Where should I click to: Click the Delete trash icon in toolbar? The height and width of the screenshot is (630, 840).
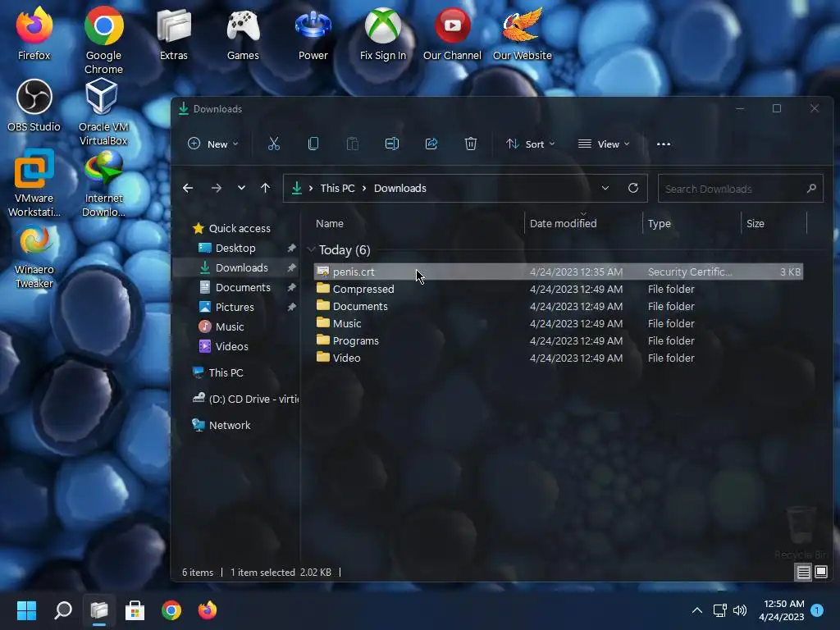click(x=470, y=144)
